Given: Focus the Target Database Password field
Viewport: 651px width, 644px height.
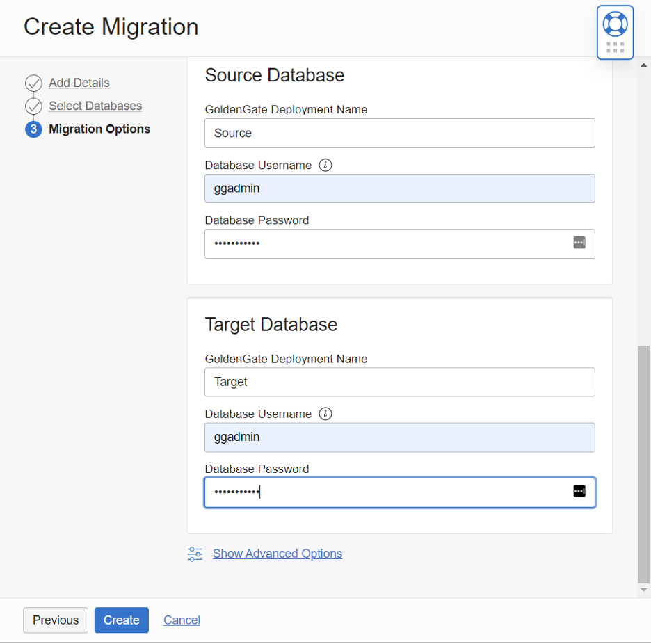Looking at the screenshot, I should coord(400,492).
